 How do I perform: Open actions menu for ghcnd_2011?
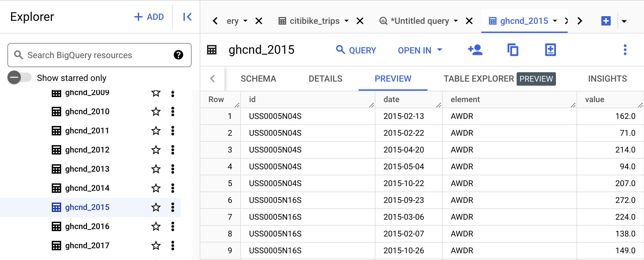pos(173,131)
